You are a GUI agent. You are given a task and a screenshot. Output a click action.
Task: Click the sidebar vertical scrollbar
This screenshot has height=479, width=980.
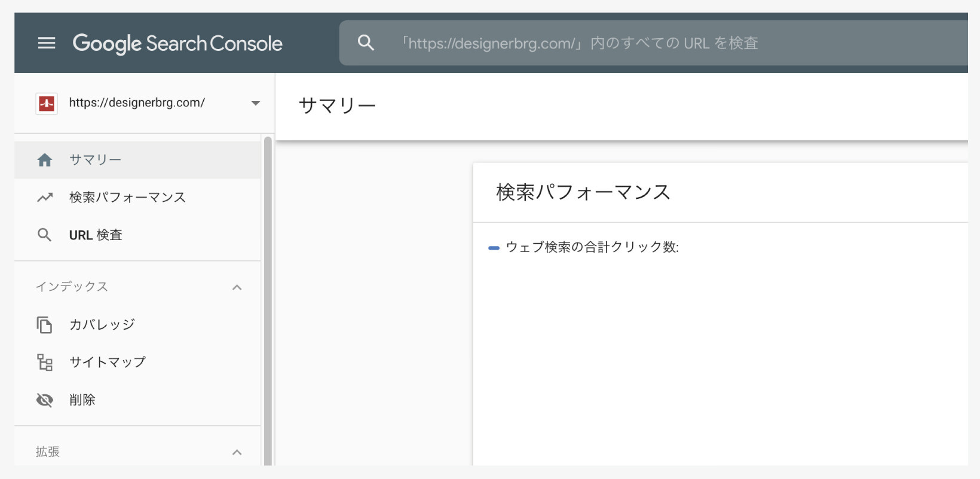click(268, 299)
